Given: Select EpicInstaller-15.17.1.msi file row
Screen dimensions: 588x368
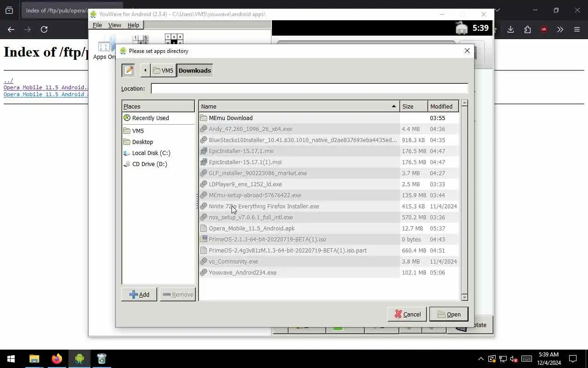Looking at the screenshot, I should pos(329,151).
